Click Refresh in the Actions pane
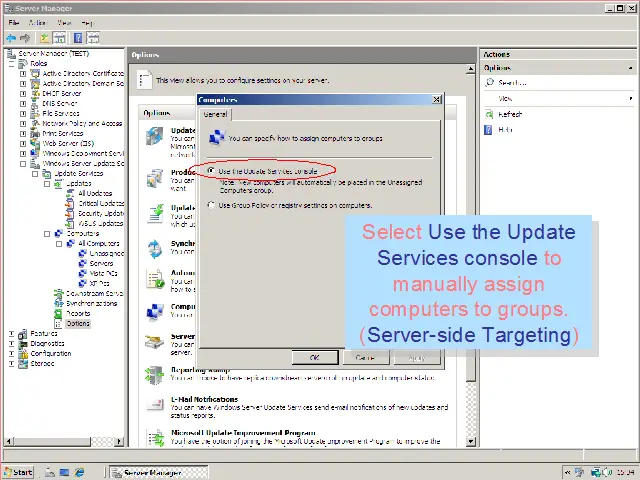The height and width of the screenshot is (480, 640). (510, 114)
